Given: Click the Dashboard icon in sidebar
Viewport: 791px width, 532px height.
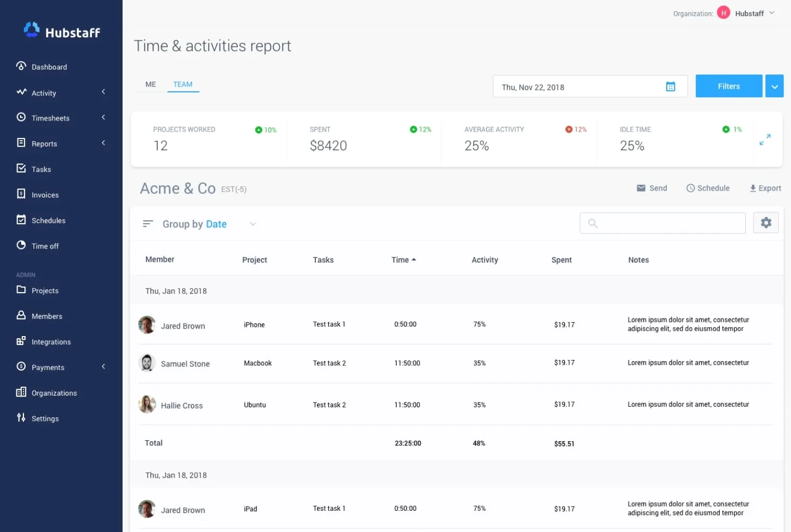Looking at the screenshot, I should click(21, 66).
